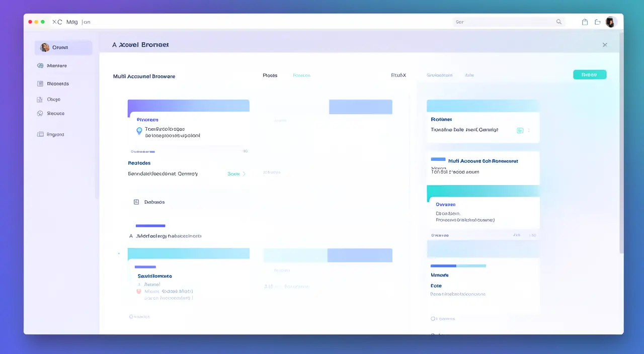Screen dimensions: 644x354
Task: Open the three-dot menu in the top right card
Action: (x=529, y=130)
